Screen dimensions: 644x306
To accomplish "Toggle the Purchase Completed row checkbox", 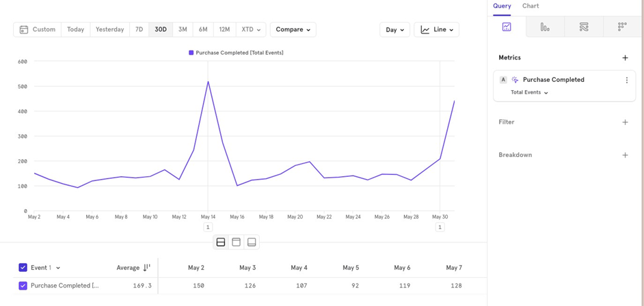I will [x=23, y=286].
